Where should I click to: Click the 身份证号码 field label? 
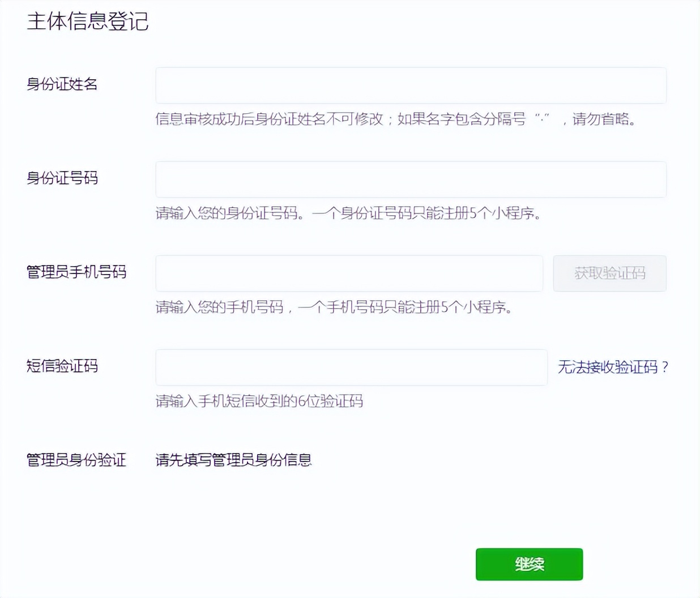point(62,179)
